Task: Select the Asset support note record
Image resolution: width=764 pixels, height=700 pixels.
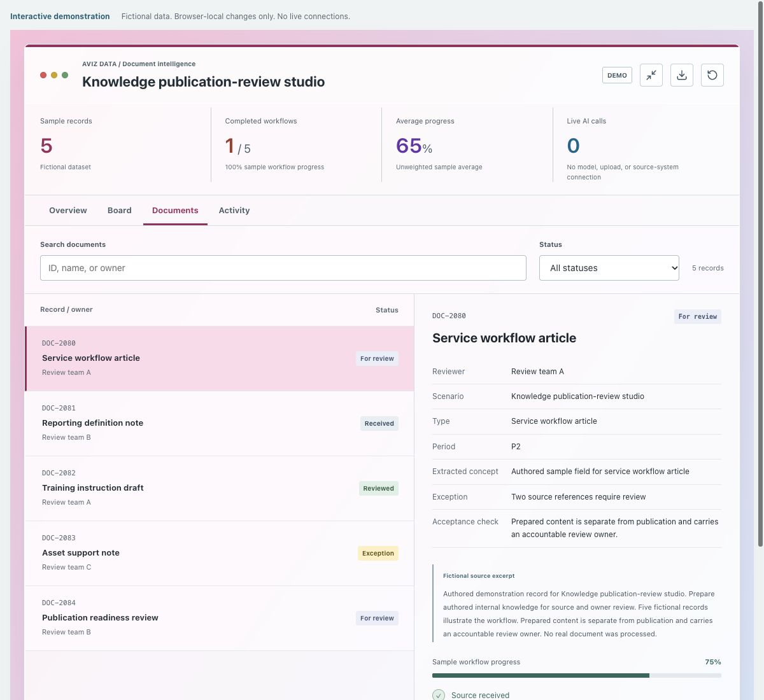Action: click(x=220, y=554)
